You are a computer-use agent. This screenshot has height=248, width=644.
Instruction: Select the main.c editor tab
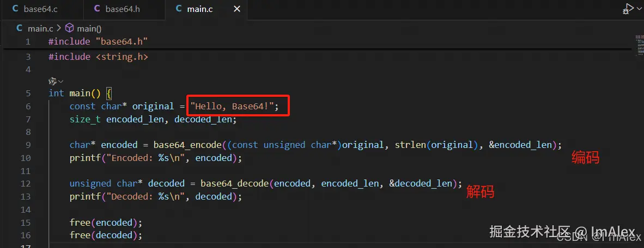(x=200, y=9)
